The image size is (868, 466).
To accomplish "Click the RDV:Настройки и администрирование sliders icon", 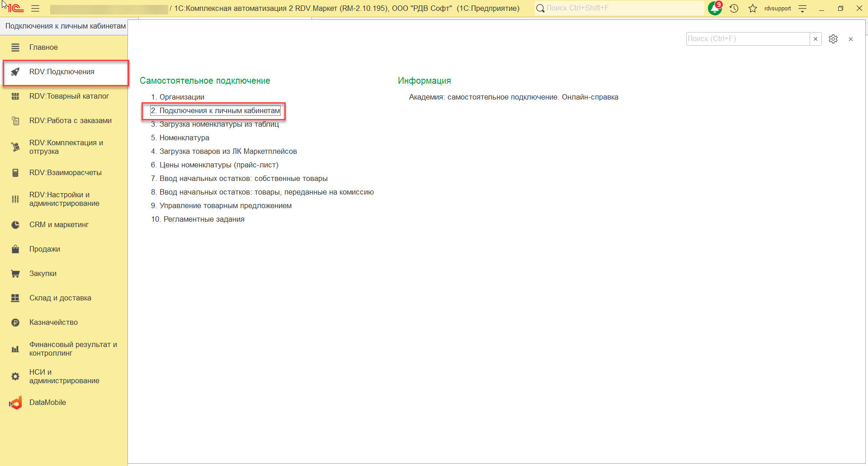I will point(15,199).
